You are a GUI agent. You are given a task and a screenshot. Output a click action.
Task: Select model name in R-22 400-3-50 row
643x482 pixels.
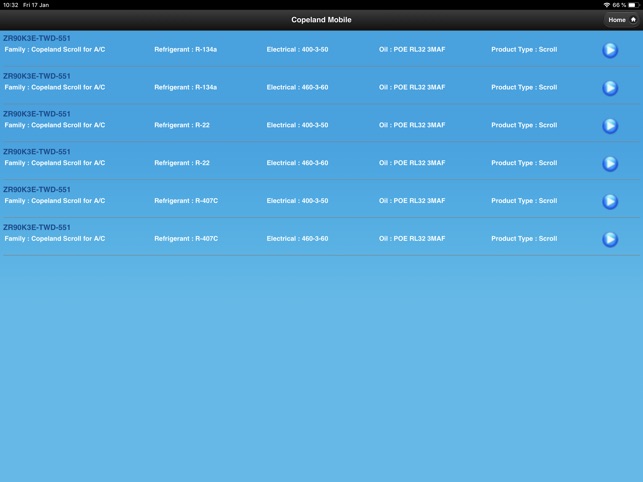click(x=37, y=114)
